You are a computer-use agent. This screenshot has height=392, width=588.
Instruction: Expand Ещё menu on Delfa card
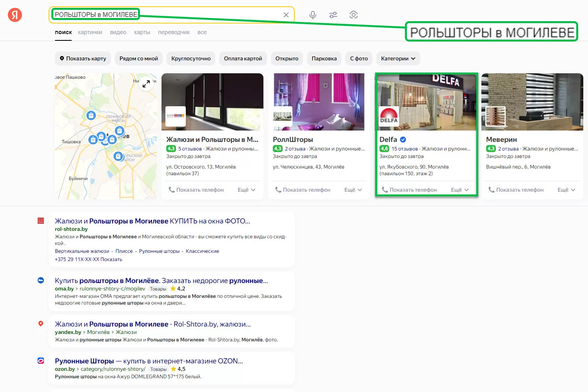click(x=459, y=190)
